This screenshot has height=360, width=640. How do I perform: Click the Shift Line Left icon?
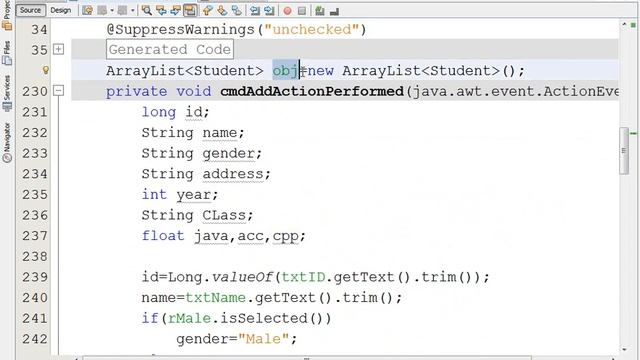(x=255, y=11)
